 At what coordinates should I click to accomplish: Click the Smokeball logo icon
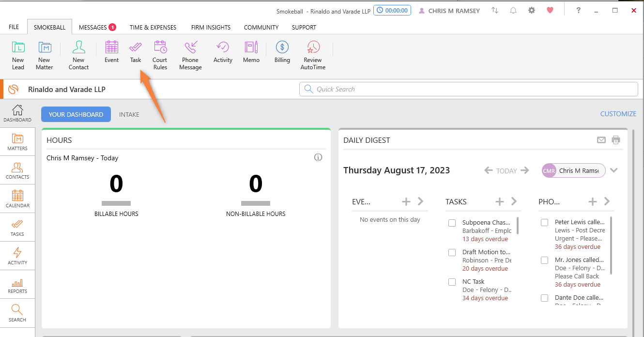[x=14, y=89]
